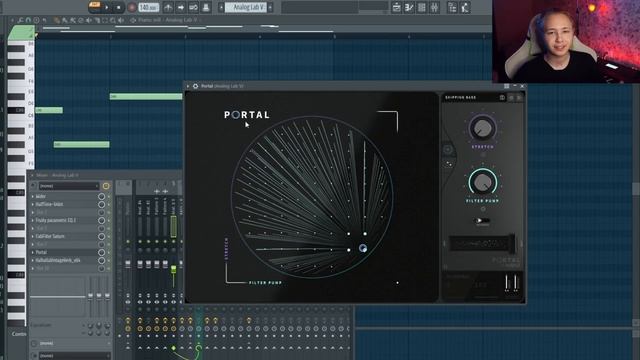Click small button under Filter Pump label

click(483, 209)
